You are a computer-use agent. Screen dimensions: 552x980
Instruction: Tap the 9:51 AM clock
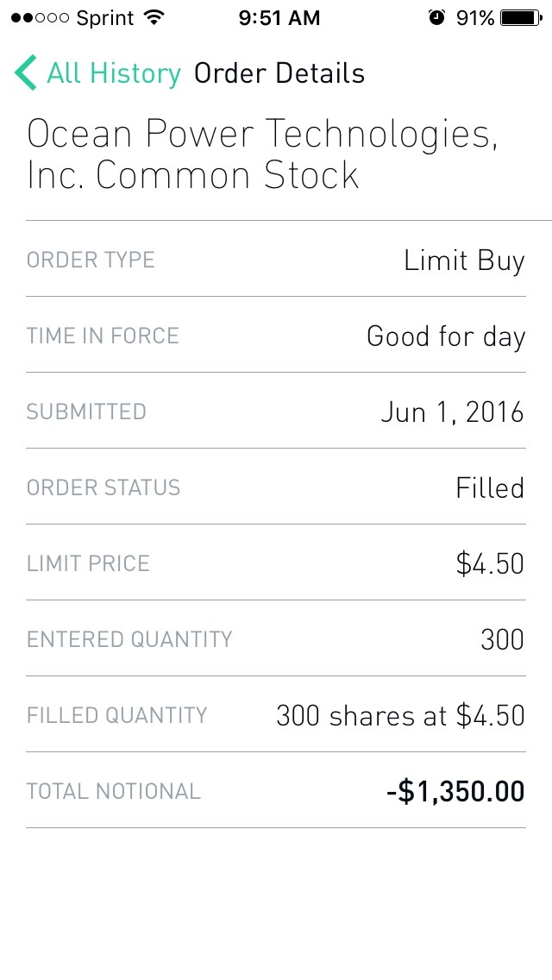click(x=279, y=18)
